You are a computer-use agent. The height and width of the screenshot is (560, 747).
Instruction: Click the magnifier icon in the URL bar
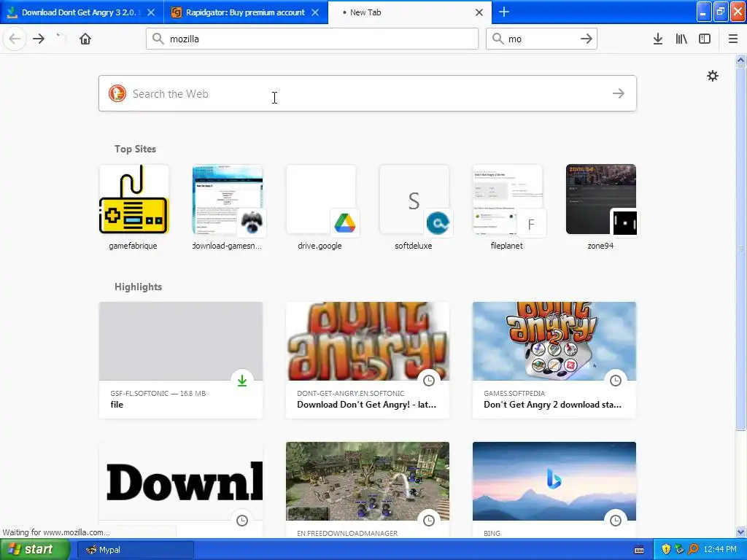pos(158,39)
